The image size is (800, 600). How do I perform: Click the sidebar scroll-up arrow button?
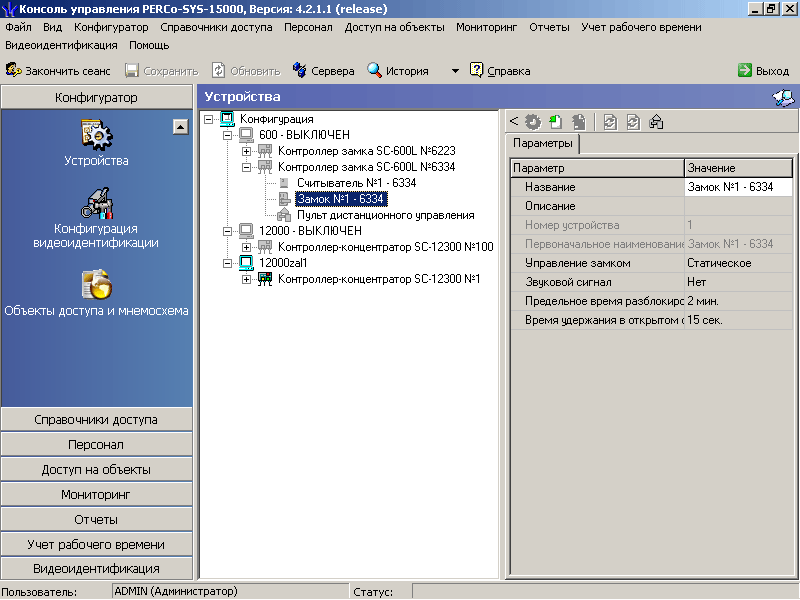[181, 127]
